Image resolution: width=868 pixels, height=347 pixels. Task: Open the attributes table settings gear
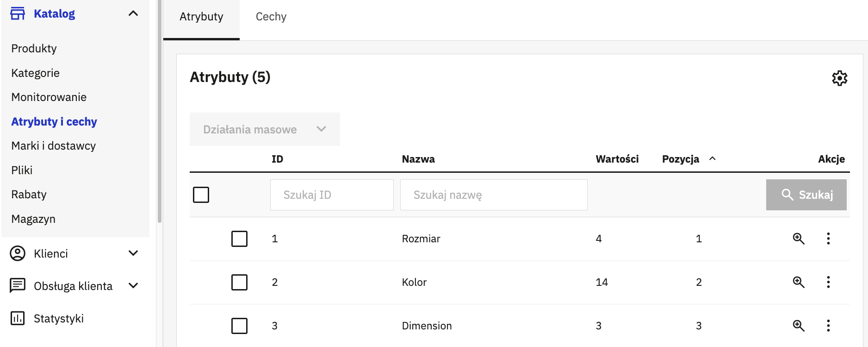tap(839, 78)
